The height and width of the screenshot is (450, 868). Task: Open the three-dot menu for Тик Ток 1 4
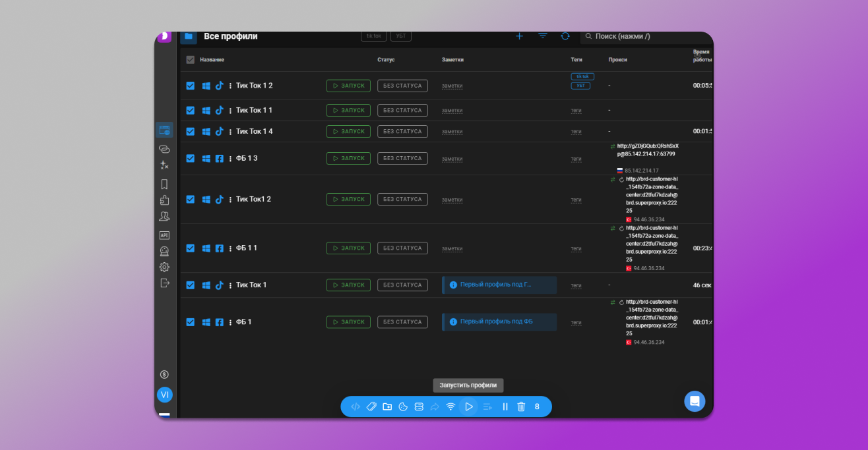pos(230,132)
